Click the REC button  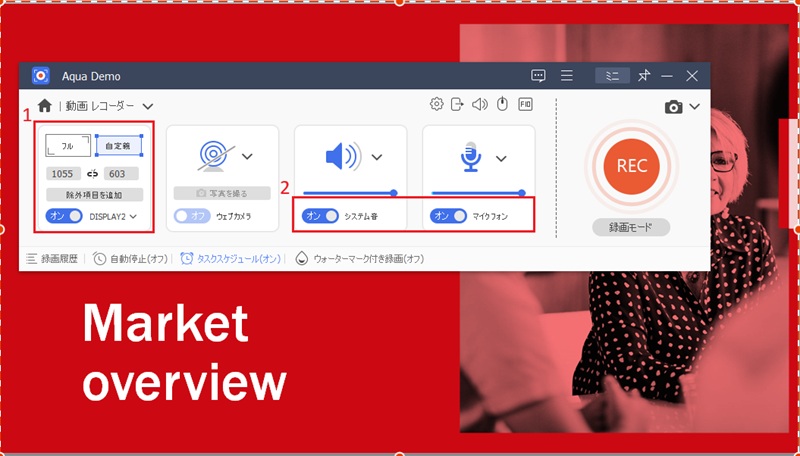[631, 166]
